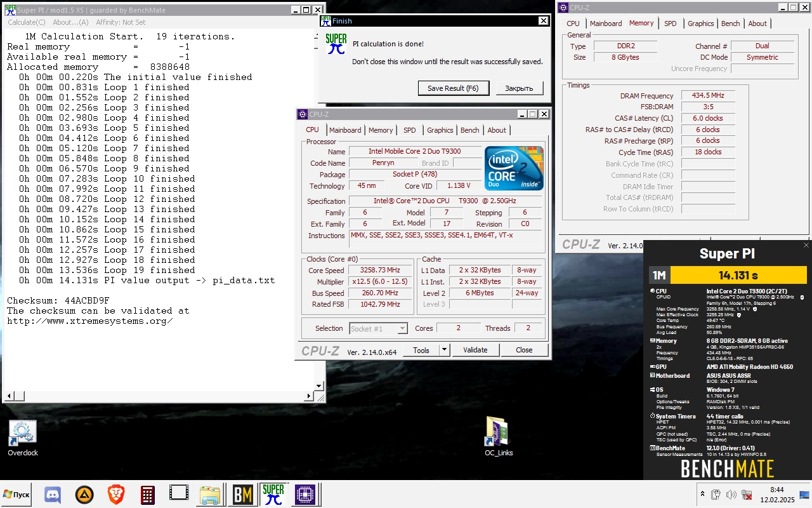
Task: Click the network tray icon with red X
Action: coord(747,495)
